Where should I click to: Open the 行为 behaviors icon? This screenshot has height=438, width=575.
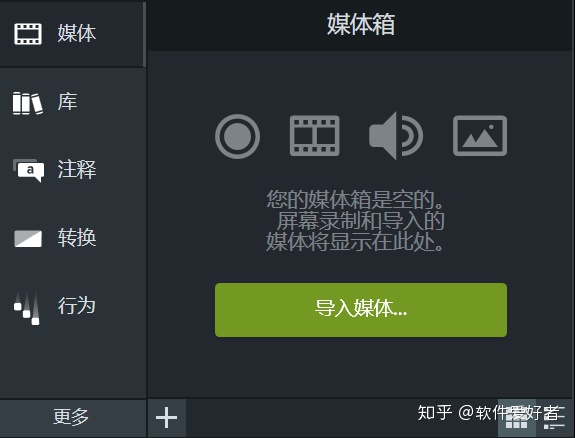27,308
